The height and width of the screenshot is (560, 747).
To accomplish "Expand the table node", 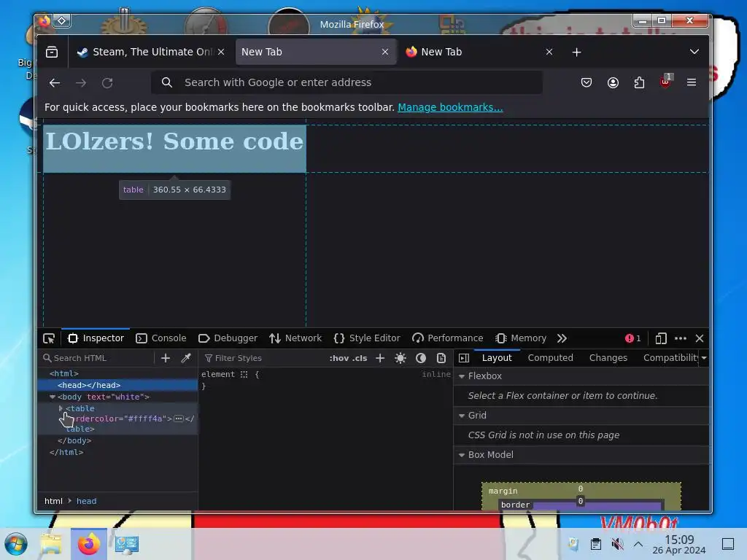I will point(61,408).
